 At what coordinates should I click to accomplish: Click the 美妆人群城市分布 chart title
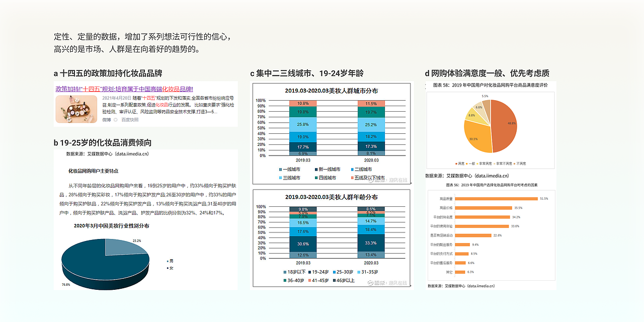point(332,91)
